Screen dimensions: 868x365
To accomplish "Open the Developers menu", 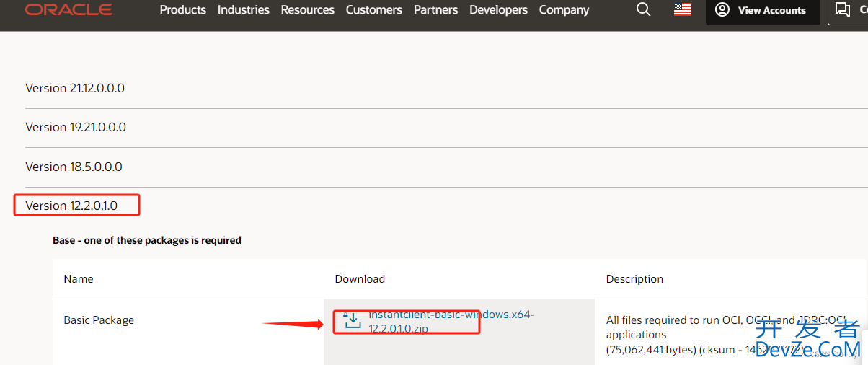I will [499, 10].
